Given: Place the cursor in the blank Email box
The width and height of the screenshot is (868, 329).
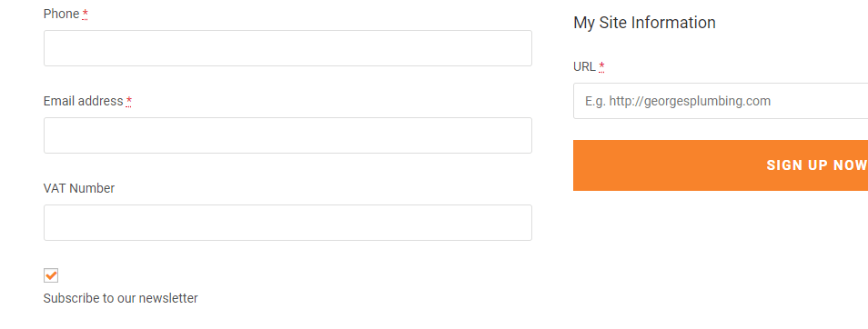Looking at the screenshot, I should click(x=288, y=135).
